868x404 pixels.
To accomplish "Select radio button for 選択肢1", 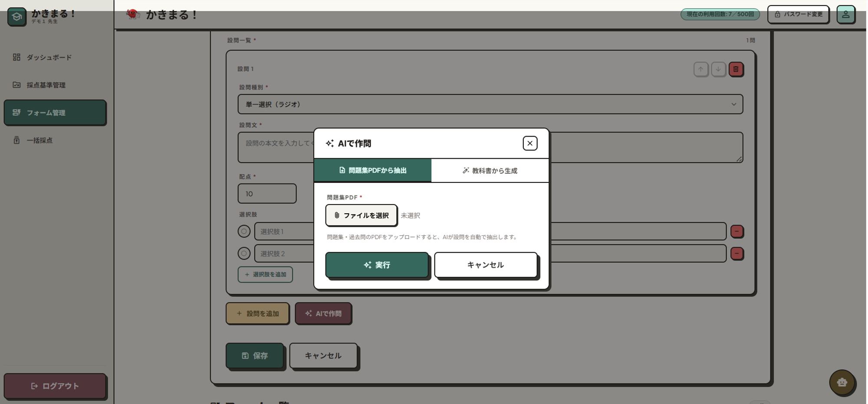I will click(244, 231).
